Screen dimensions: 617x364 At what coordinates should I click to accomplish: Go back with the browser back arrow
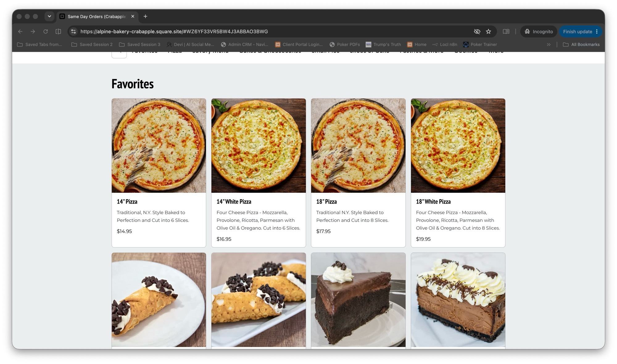[x=20, y=31]
